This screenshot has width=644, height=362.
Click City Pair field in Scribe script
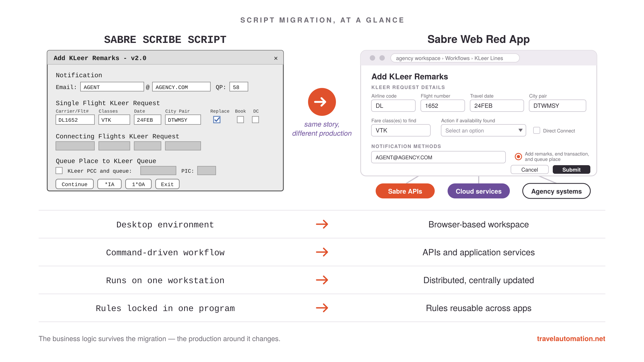tap(183, 120)
